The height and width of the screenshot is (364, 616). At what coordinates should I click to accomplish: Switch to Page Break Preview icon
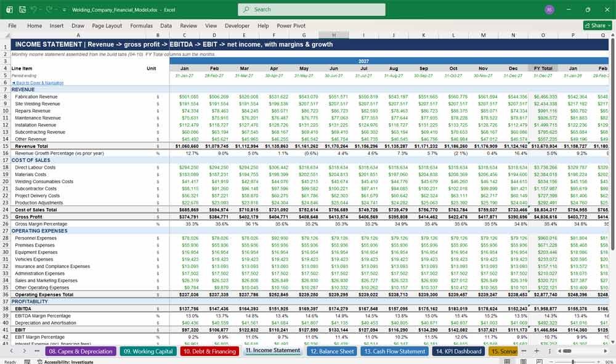(x=540, y=362)
